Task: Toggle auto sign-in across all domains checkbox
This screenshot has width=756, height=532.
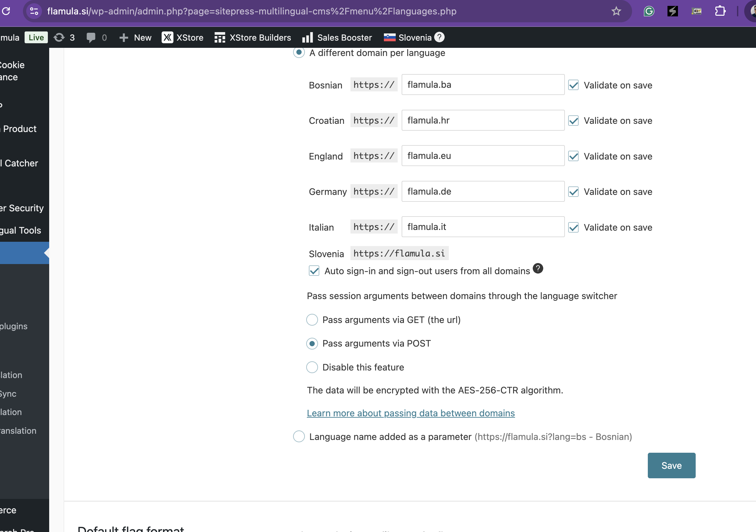Action: tap(314, 271)
